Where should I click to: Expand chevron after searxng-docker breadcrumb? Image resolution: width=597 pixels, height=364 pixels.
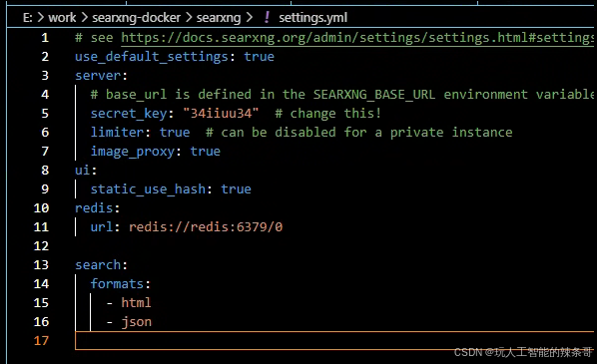[x=189, y=18]
